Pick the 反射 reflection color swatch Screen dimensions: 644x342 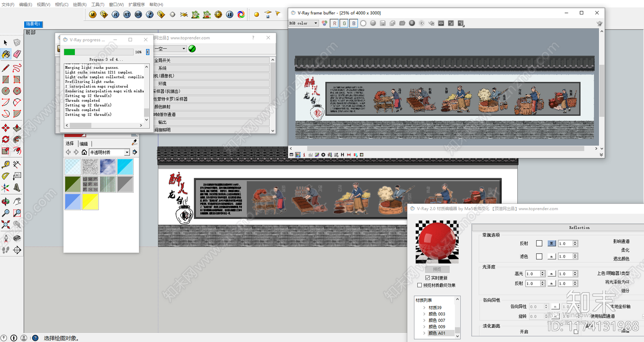(x=539, y=243)
